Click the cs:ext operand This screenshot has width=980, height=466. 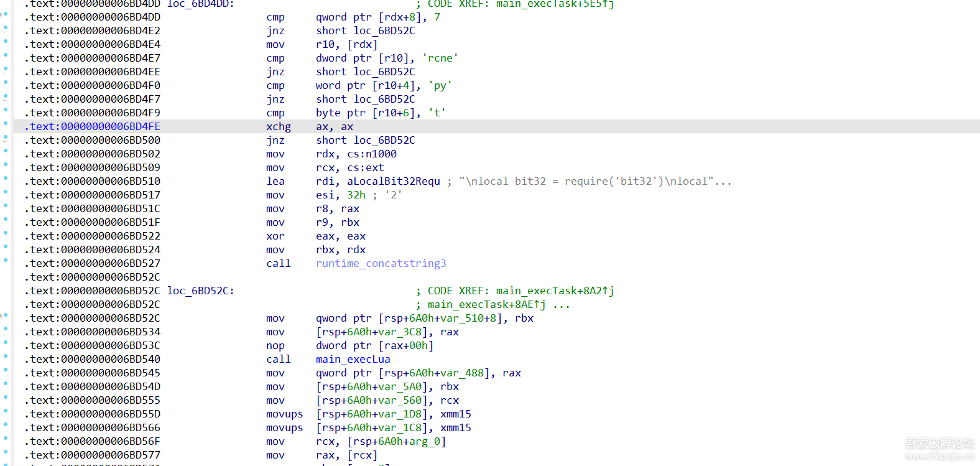click(365, 167)
